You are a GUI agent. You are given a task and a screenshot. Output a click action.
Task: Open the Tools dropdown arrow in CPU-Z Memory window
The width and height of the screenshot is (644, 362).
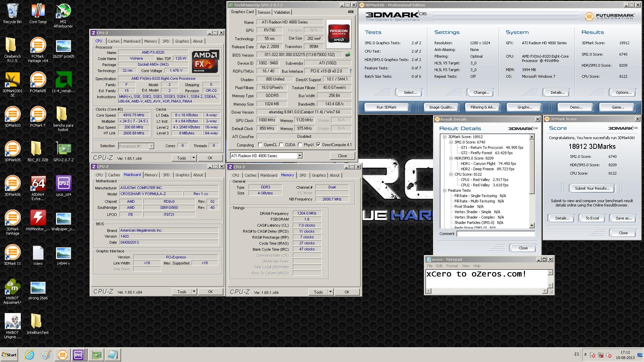coord(330,292)
